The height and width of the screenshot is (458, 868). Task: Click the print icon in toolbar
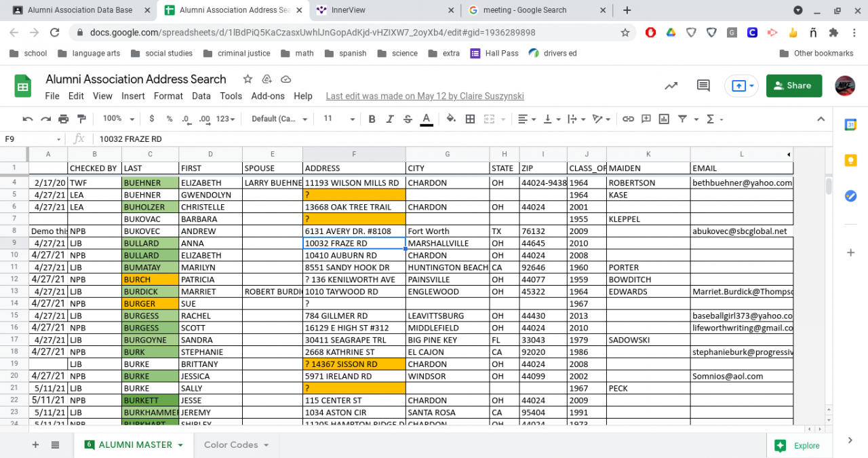[63, 119]
